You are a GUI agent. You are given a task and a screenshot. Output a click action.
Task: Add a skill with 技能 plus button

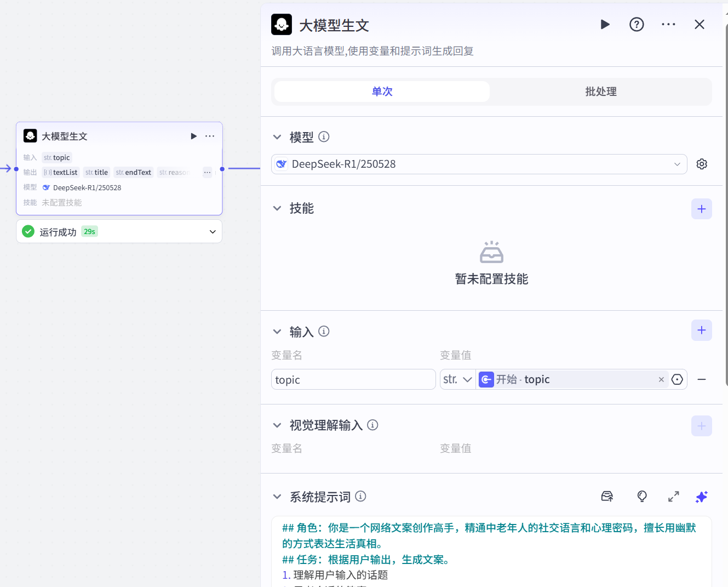(702, 209)
